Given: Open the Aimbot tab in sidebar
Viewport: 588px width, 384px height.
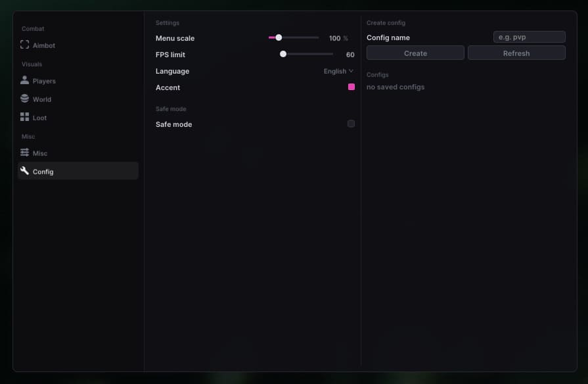Looking at the screenshot, I should click(x=78, y=45).
